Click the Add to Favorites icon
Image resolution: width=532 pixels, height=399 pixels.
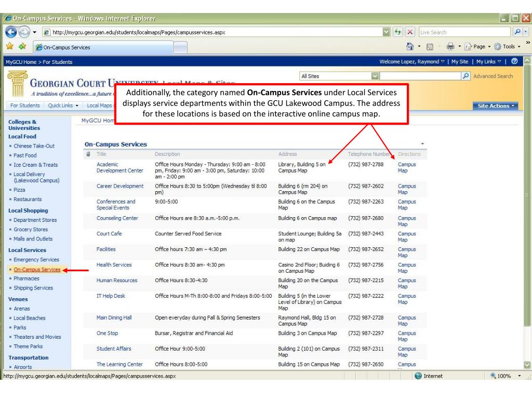(22, 46)
